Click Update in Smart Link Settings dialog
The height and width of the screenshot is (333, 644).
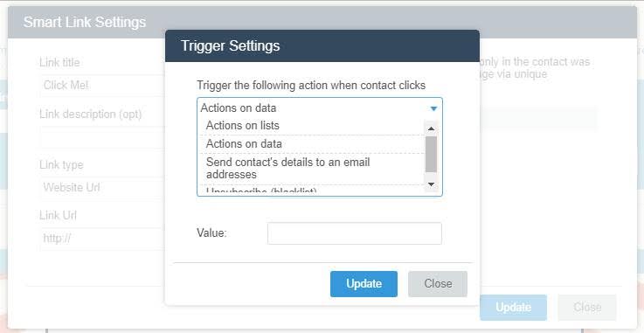tap(514, 307)
